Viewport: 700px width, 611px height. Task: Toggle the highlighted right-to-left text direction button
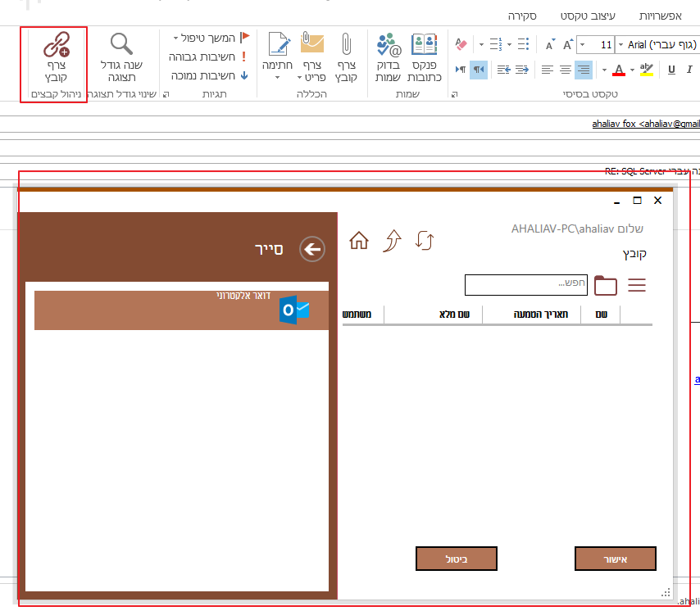(x=479, y=70)
